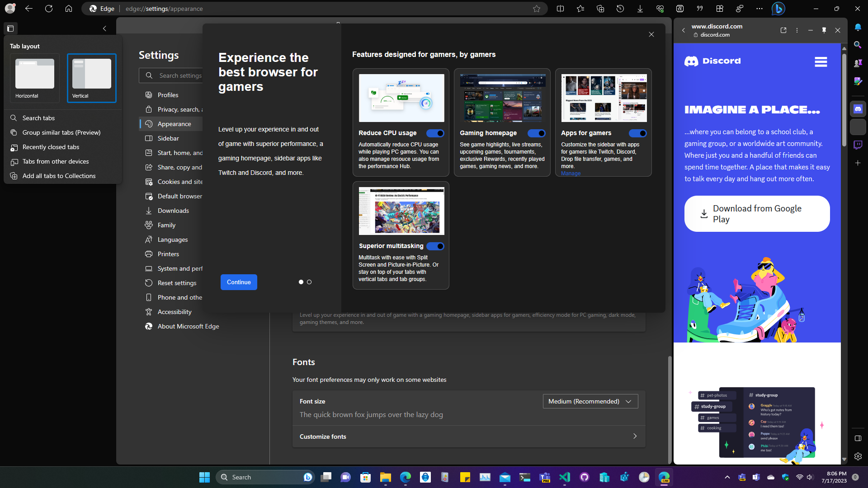Collapse the vertical tabs pane
This screenshot has width=868, height=488.
[104, 28]
